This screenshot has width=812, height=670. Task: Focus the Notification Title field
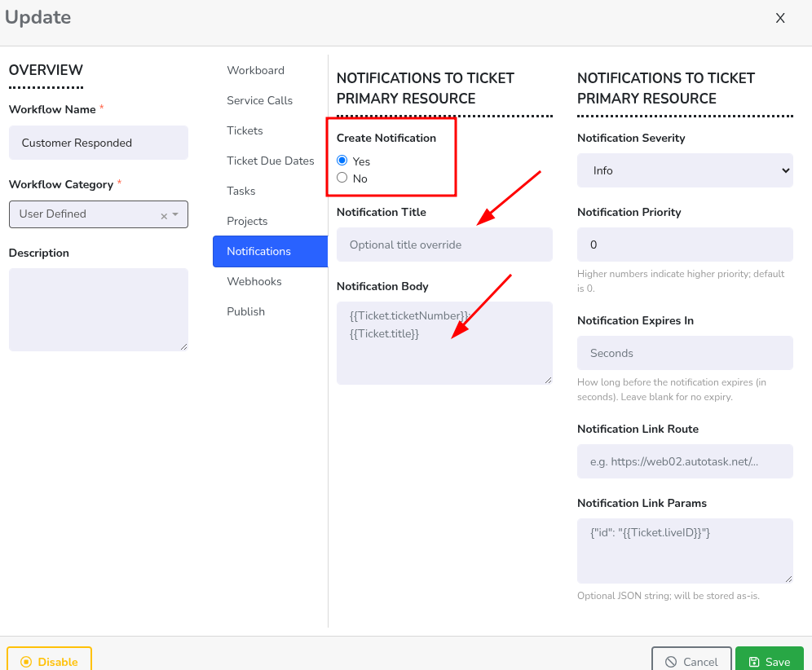coord(444,245)
